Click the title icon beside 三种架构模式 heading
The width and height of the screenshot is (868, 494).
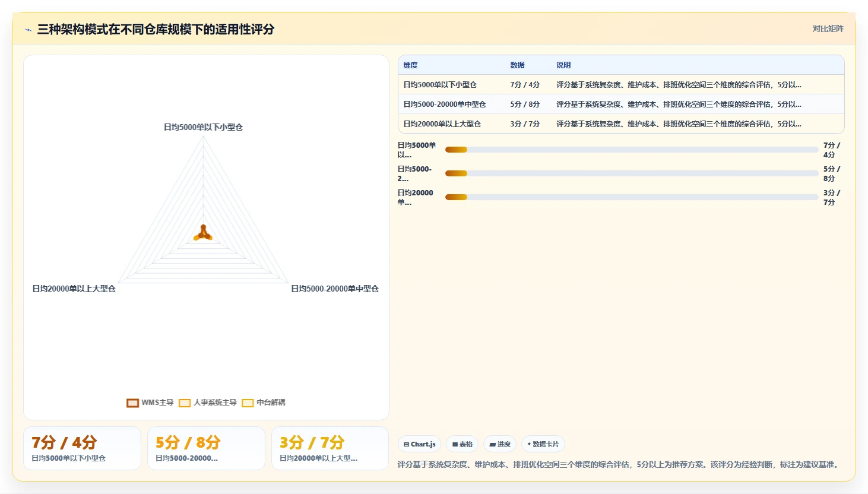point(28,30)
